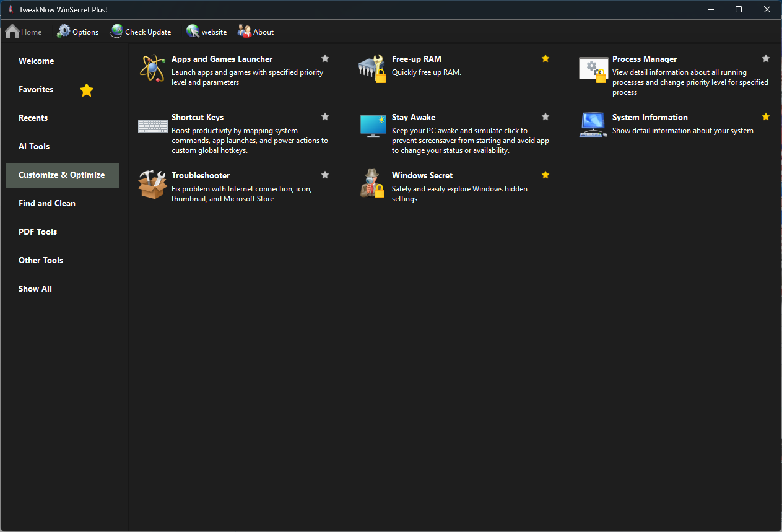The image size is (782, 532).
Task: Open the Troubleshooter toolbox icon
Action: 152,184
